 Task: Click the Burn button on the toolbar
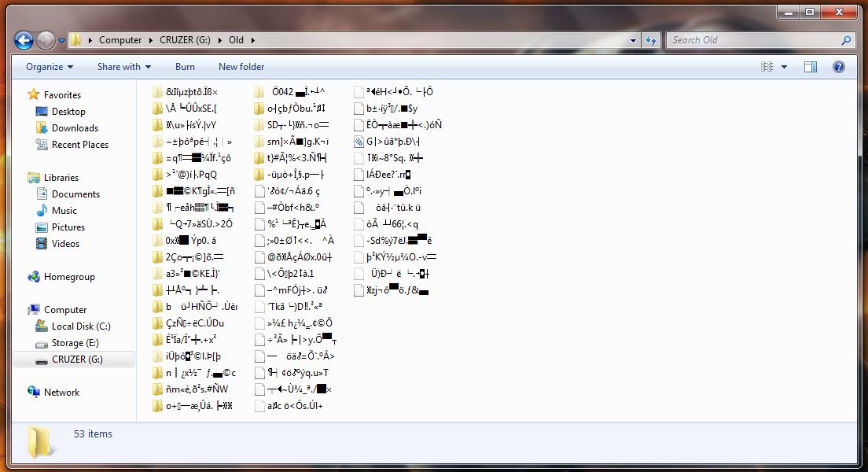pos(185,67)
